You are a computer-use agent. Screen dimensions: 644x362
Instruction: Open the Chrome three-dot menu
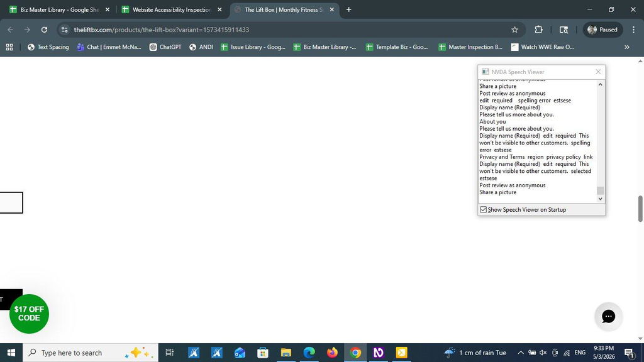[x=633, y=30]
